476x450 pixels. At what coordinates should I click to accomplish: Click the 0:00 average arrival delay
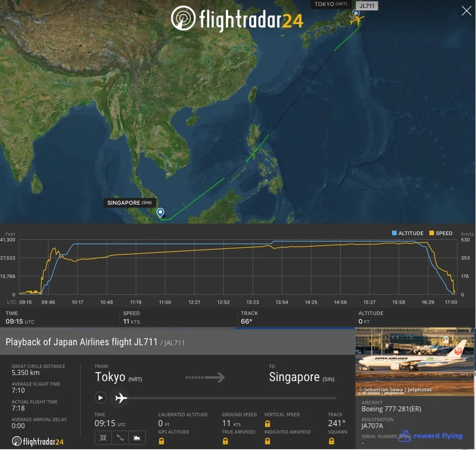point(18,426)
